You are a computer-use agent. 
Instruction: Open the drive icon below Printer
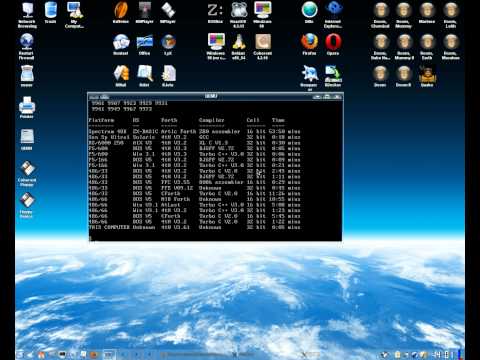point(27,139)
